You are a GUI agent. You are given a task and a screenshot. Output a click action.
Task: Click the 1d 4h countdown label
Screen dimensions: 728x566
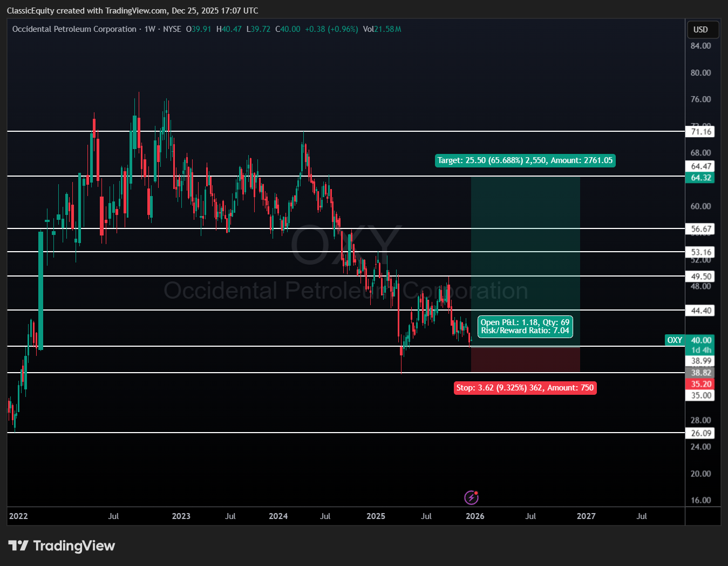click(x=701, y=350)
